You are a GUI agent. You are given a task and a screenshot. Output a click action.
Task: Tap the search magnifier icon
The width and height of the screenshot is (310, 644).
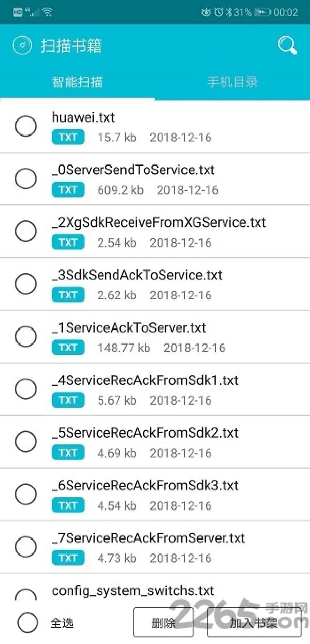pyautogui.click(x=287, y=46)
